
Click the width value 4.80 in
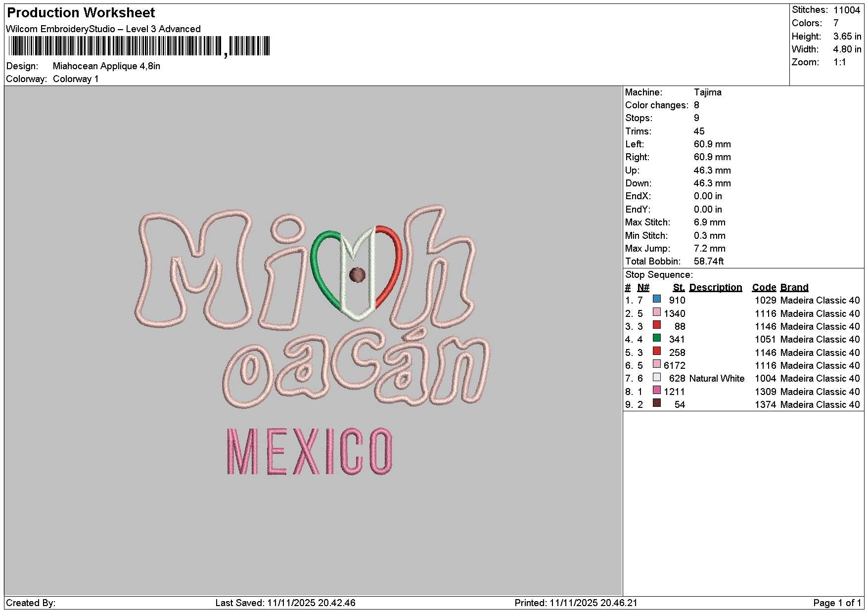(x=847, y=49)
